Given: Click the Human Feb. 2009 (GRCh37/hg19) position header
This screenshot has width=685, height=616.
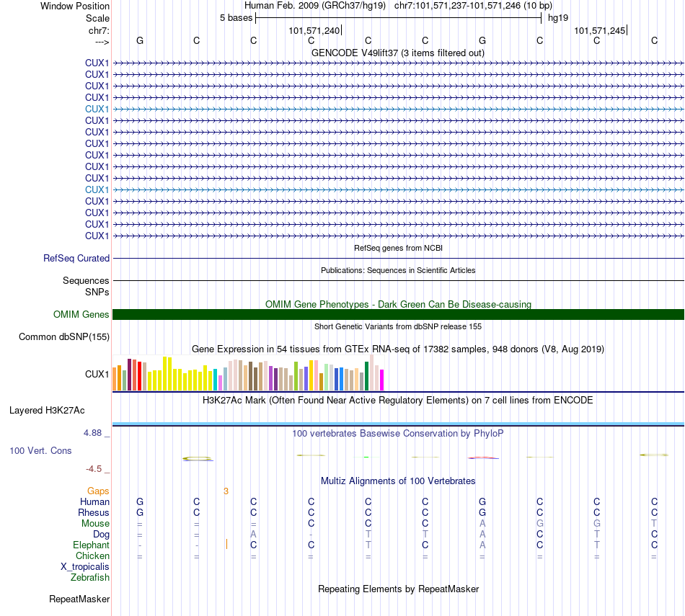Looking at the screenshot, I should pos(315,6).
